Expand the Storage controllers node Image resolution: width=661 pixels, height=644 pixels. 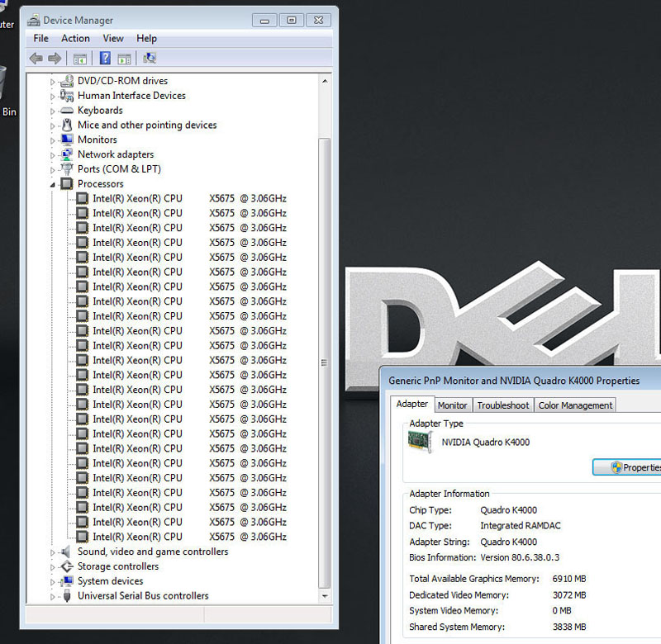click(x=52, y=567)
